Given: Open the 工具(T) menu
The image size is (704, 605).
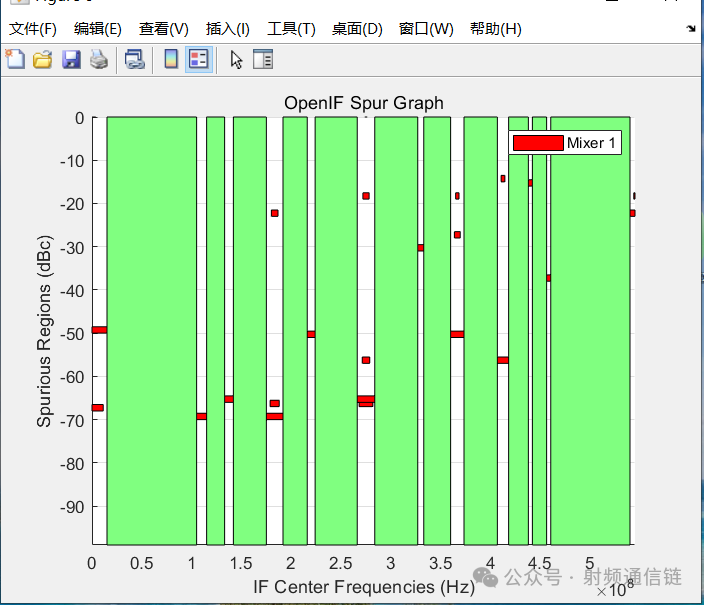Looking at the screenshot, I should [291, 29].
